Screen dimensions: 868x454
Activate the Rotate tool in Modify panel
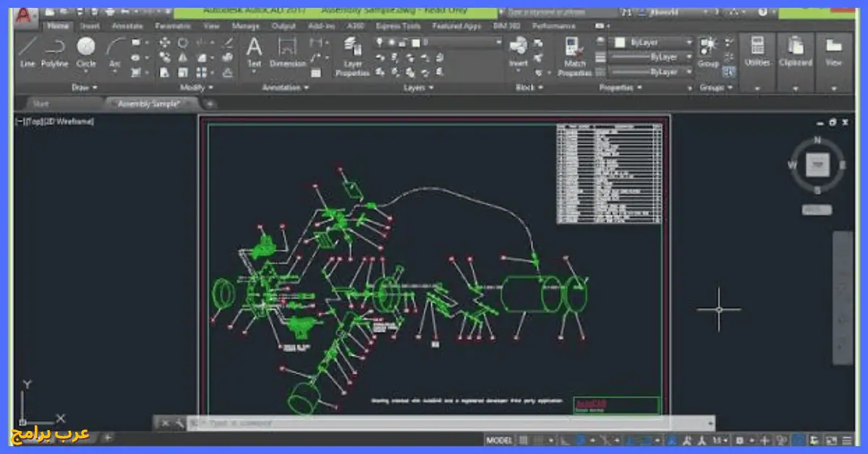pos(183,43)
